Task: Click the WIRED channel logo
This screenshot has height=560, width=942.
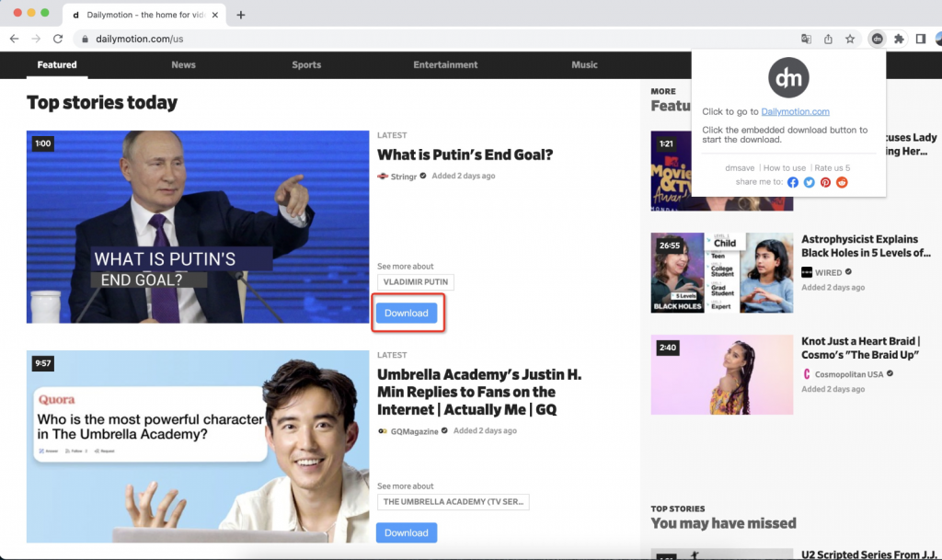Action: click(807, 272)
